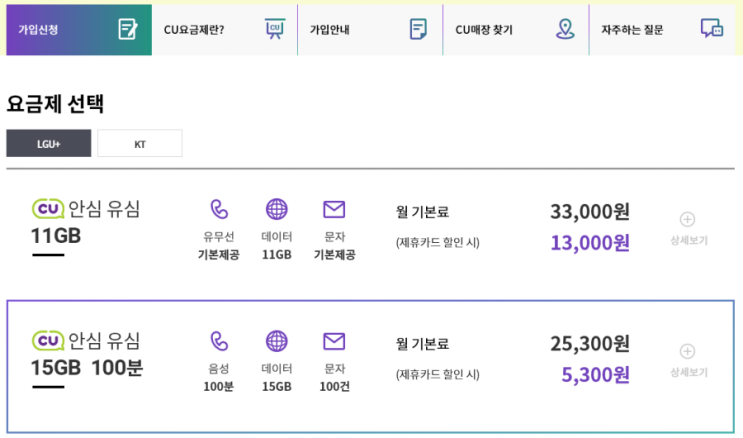The width and height of the screenshot is (743, 438).
Task: Open the 가입안내 tab
Action: (x=370, y=30)
